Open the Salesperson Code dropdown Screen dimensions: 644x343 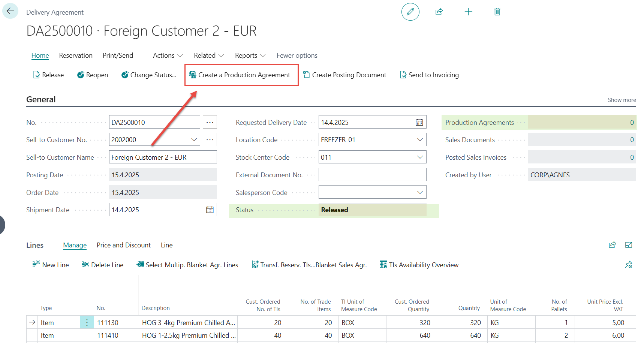(420, 192)
